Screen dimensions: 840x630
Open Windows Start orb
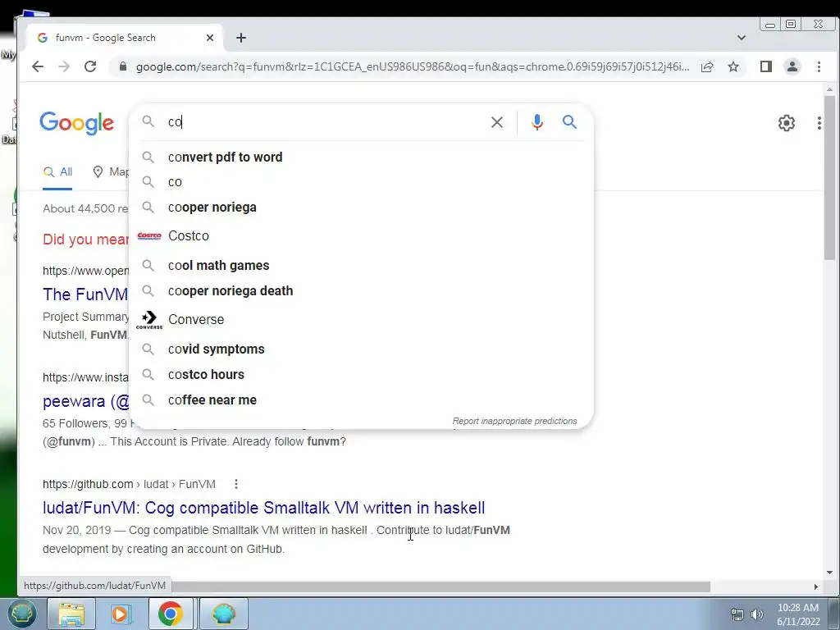pos(22,614)
